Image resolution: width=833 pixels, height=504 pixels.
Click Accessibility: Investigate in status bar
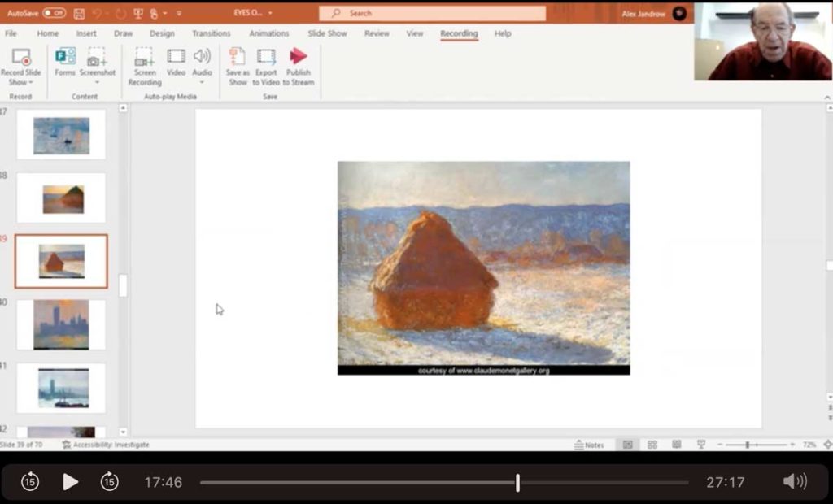[x=106, y=445]
